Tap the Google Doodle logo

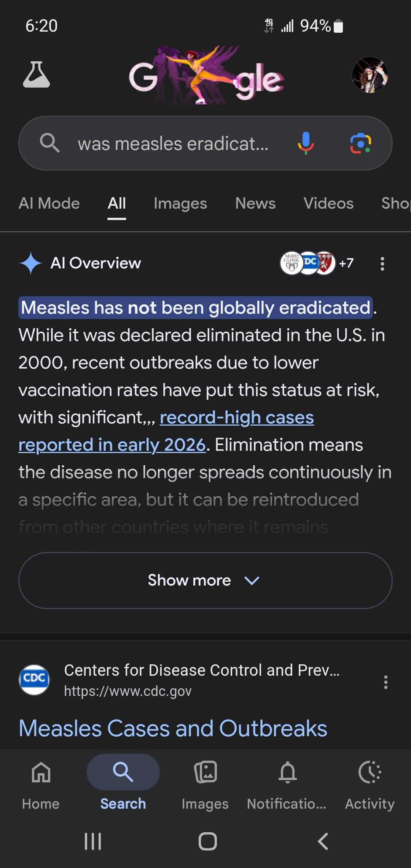[x=206, y=76]
